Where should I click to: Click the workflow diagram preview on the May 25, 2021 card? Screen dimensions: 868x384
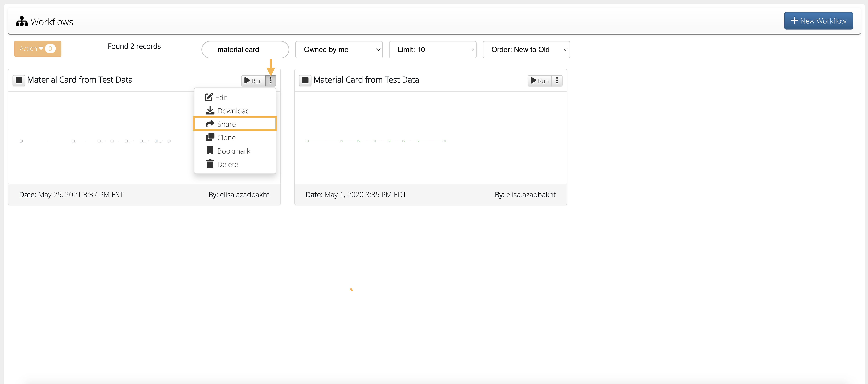95,141
